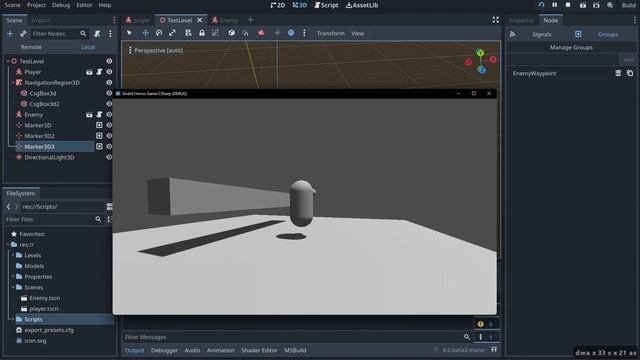This screenshot has height=360, width=640.
Task: Click the reload running project icon
Action: [x=541, y=5]
